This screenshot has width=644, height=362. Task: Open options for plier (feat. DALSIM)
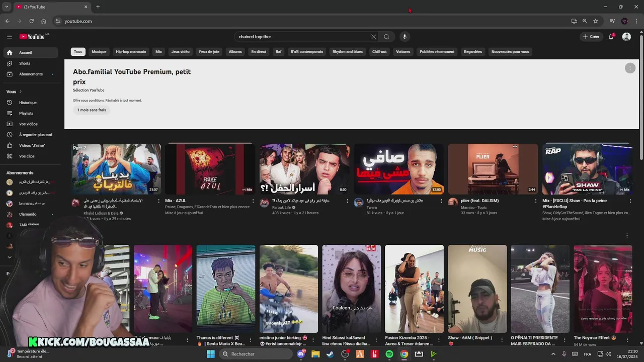[x=536, y=201]
